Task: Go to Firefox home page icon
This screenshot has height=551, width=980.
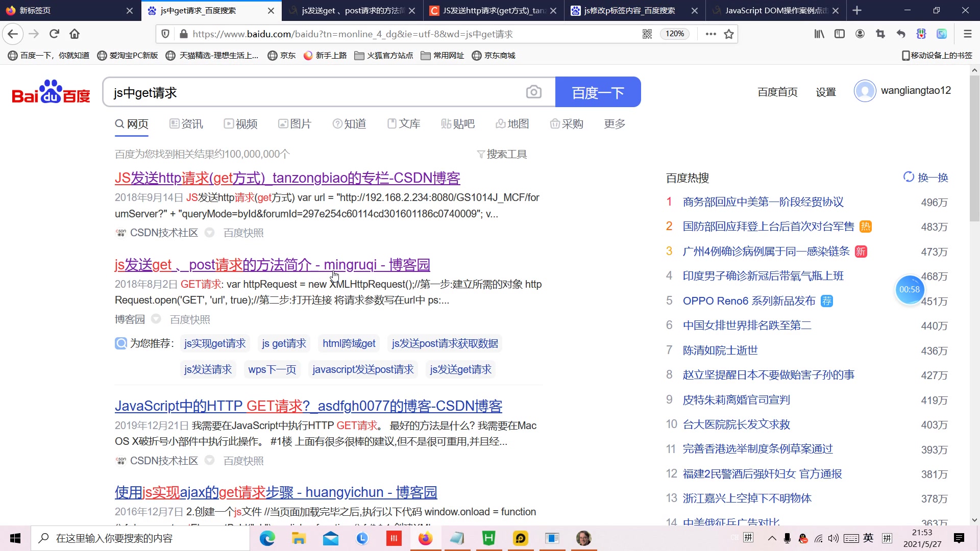Action: click(75, 34)
